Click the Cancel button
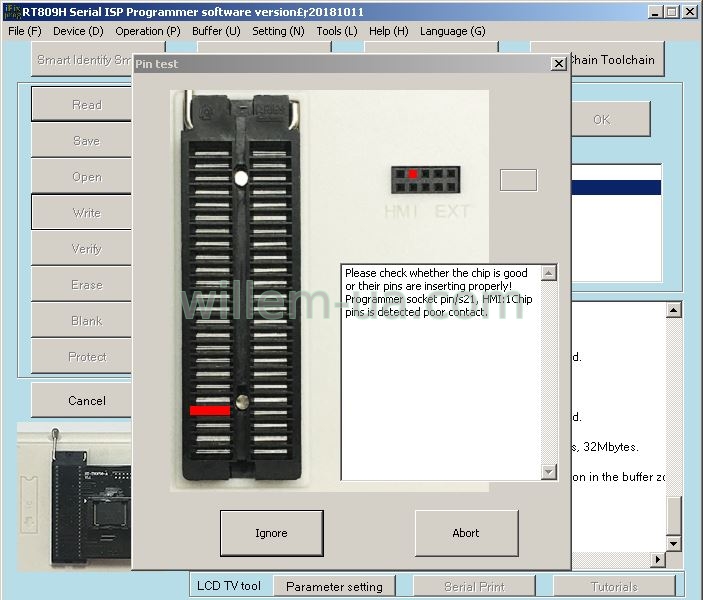 pos(82,400)
